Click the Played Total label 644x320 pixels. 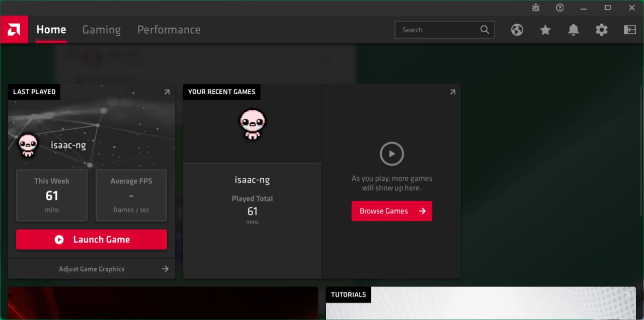(x=253, y=198)
